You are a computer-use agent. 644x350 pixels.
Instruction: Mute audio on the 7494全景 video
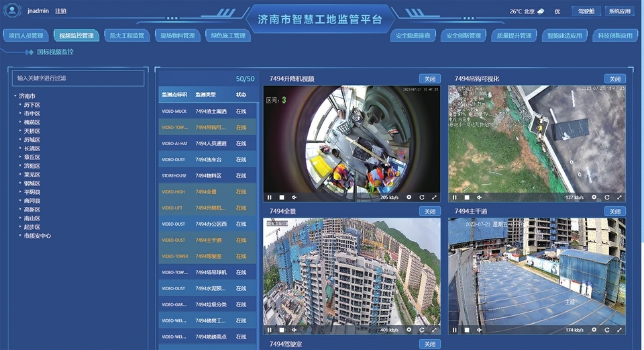point(294,330)
